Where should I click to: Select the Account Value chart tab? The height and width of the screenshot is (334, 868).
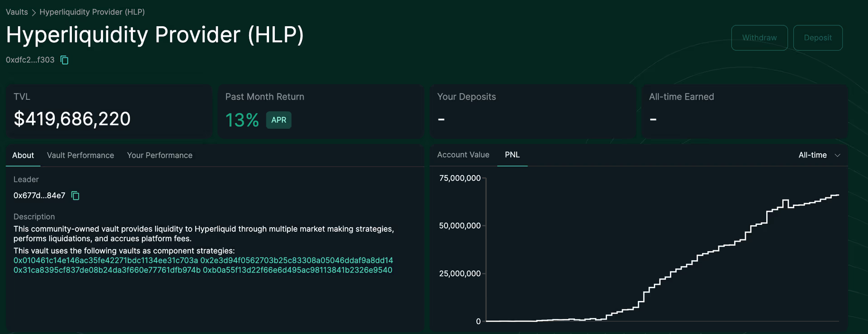463,154
